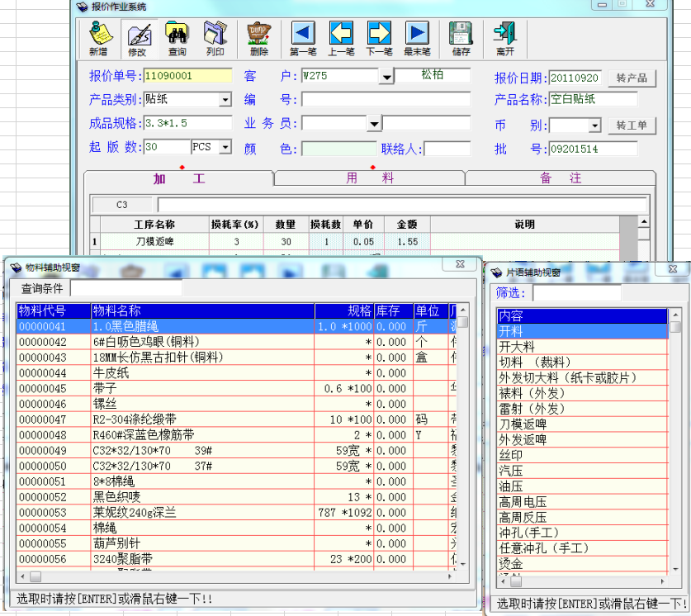Image resolution: width=691 pixels, height=616 pixels.
Task: Open the PCS unit dropdown
Action: pyautogui.click(x=225, y=147)
